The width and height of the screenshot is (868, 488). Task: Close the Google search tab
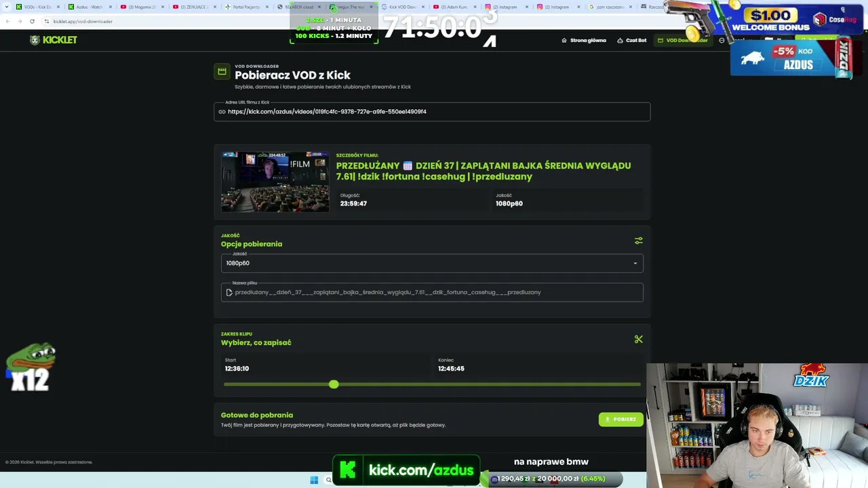(x=631, y=7)
